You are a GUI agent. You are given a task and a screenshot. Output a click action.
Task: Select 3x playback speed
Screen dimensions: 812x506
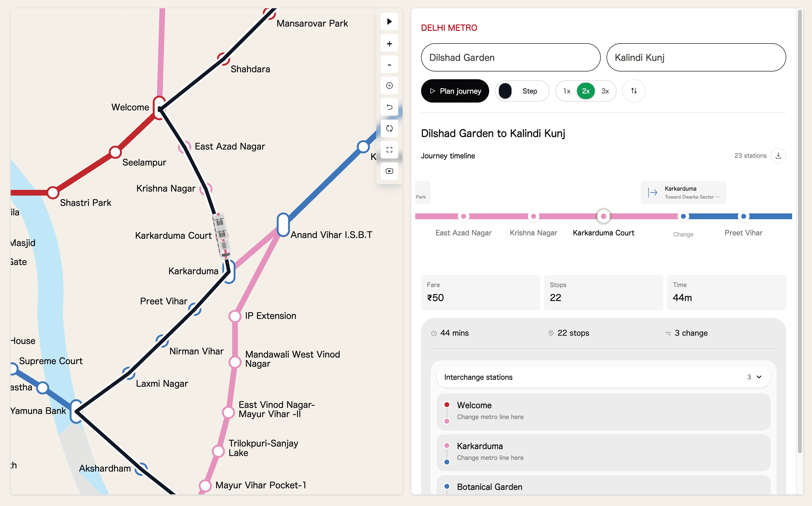point(605,91)
